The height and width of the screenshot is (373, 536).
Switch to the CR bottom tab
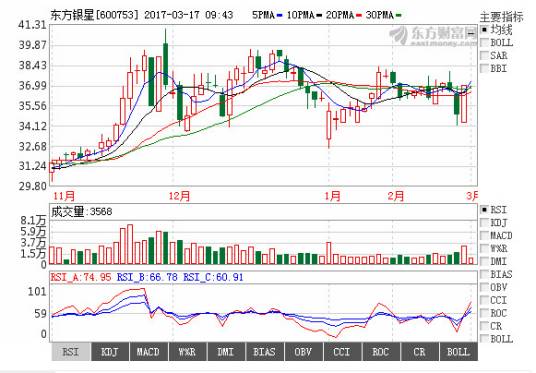419,352
